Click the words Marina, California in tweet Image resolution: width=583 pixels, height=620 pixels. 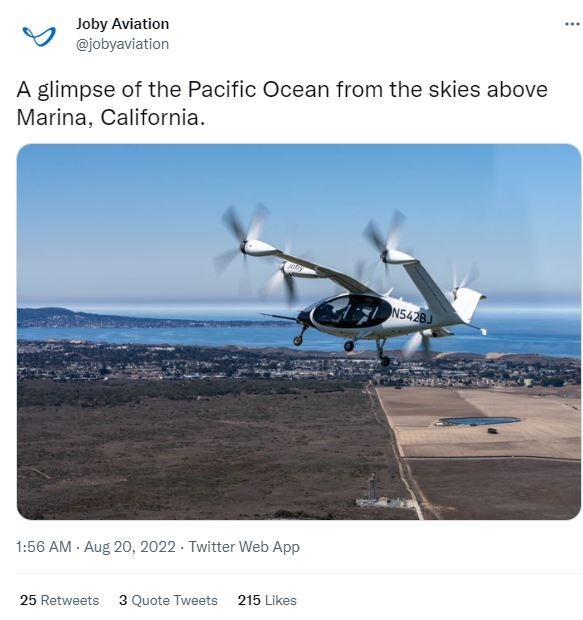coord(111,117)
